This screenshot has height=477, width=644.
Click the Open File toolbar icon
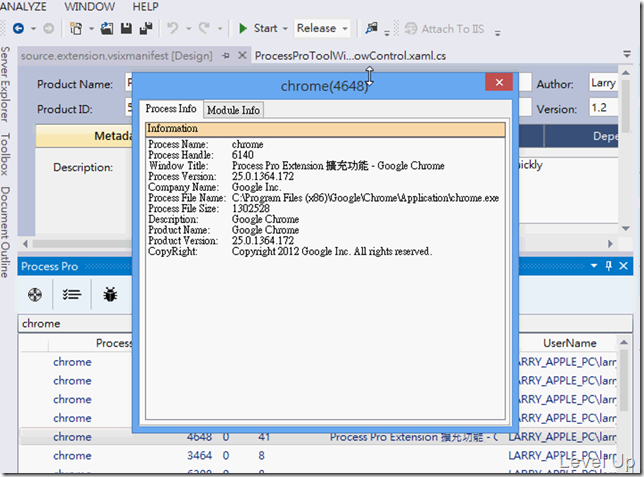pos(107,28)
